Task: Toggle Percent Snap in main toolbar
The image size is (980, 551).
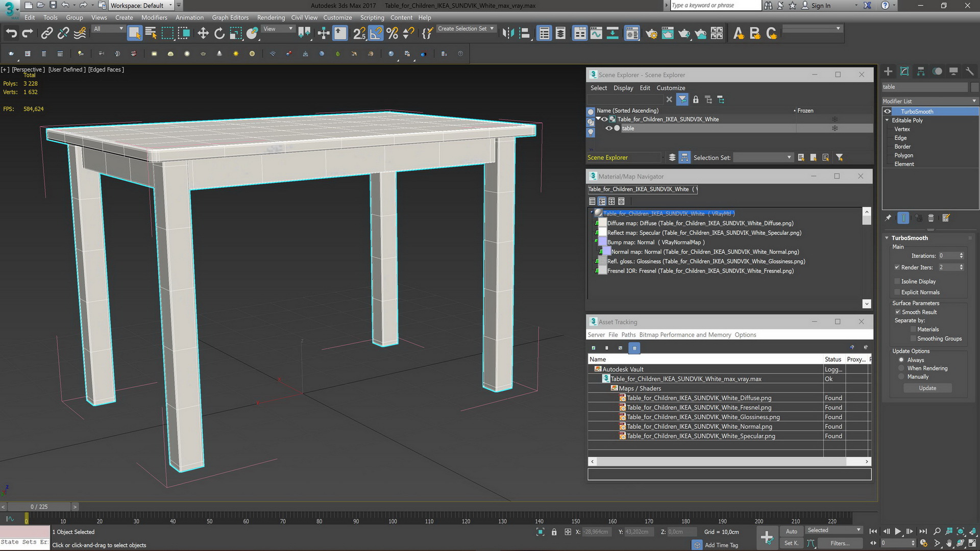Action: click(x=392, y=34)
